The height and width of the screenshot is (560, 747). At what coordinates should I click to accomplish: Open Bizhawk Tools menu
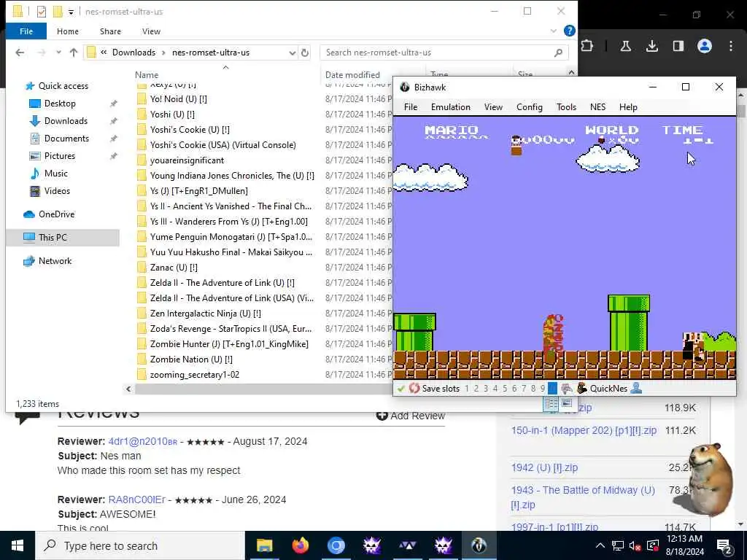(566, 107)
